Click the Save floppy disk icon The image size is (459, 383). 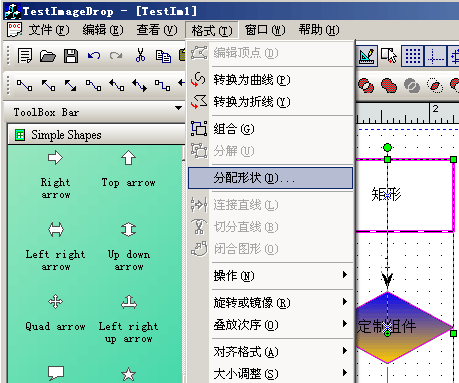click(x=71, y=56)
